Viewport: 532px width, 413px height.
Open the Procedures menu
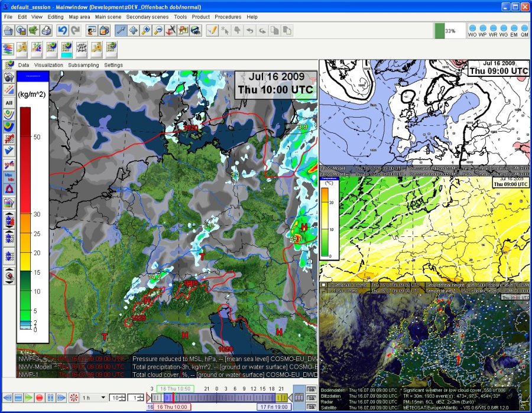point(228,17)
